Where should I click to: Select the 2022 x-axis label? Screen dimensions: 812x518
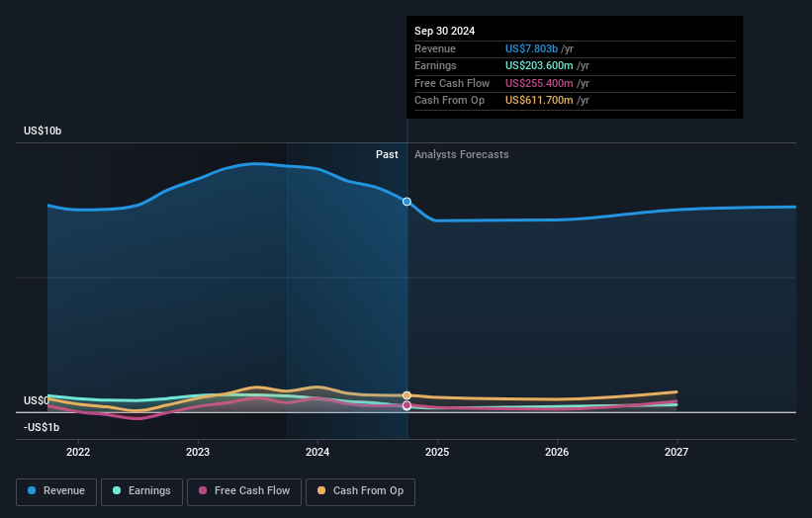(78, 452)
